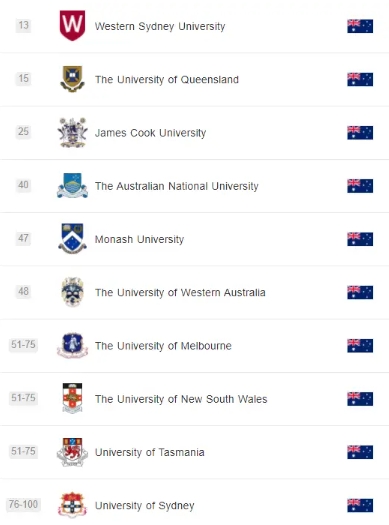This screenshot has width=389, height=525.
Task: Open James Cook University crest icon
Action: point(72,132)
